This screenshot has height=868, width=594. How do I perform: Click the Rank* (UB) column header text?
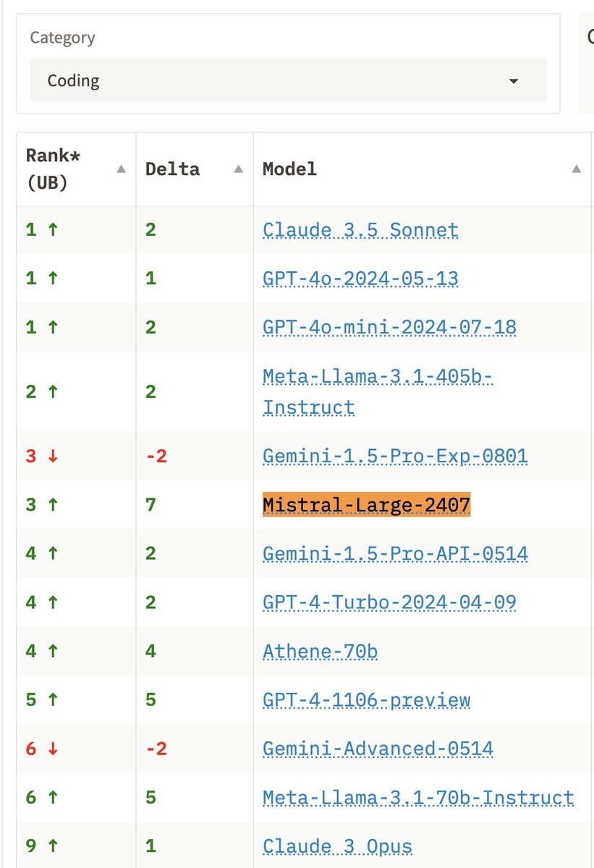click(x=52, y=169)
